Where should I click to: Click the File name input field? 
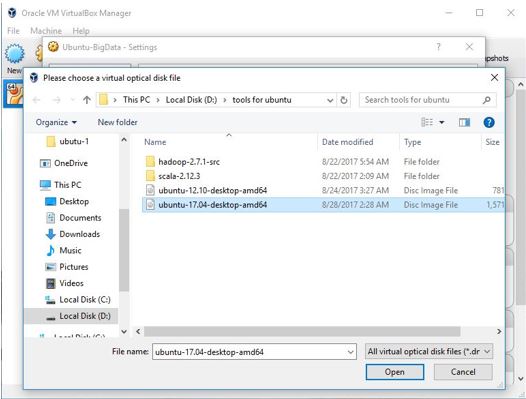[254, 352]
